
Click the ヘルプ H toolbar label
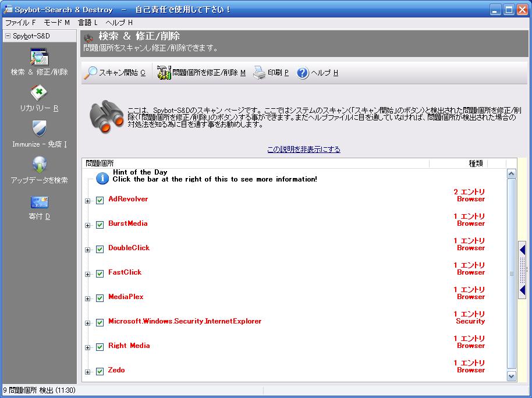point(324,73)
